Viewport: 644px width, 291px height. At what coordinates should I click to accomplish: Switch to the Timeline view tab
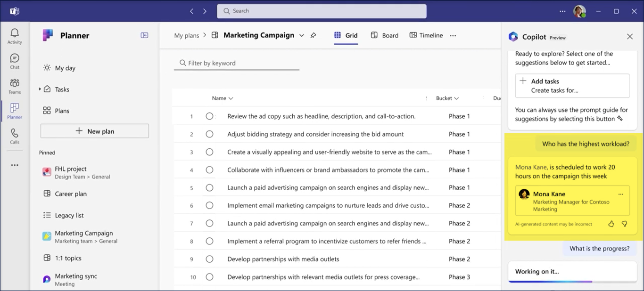pyautogui.click(x=426, y=35)
